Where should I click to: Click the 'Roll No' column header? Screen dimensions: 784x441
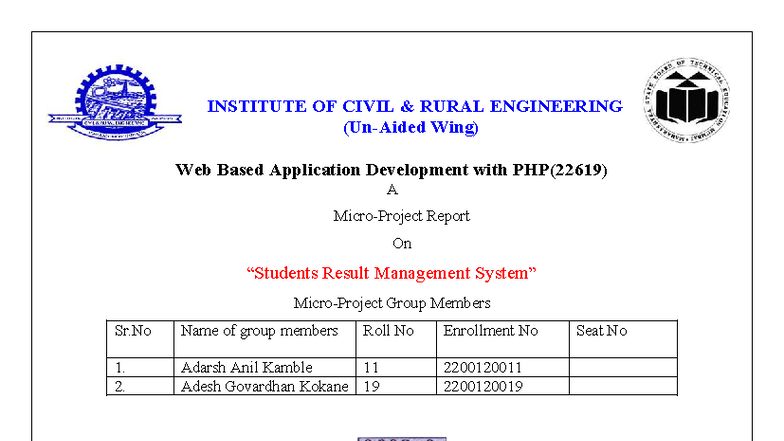click(x=396, y=339)
